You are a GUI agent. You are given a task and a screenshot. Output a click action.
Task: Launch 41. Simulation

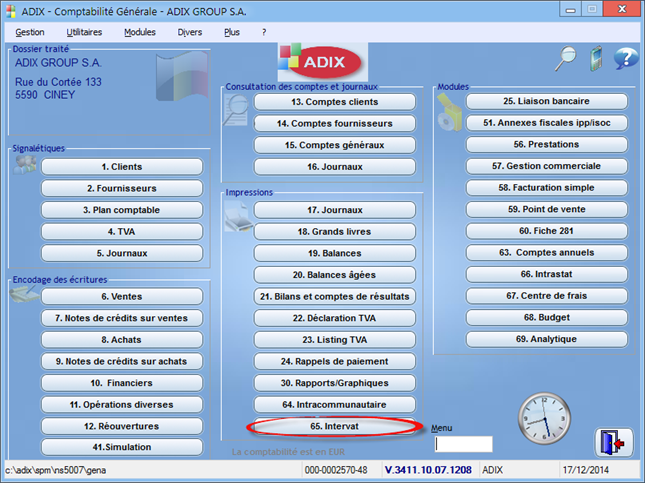[x=122, y=447]
